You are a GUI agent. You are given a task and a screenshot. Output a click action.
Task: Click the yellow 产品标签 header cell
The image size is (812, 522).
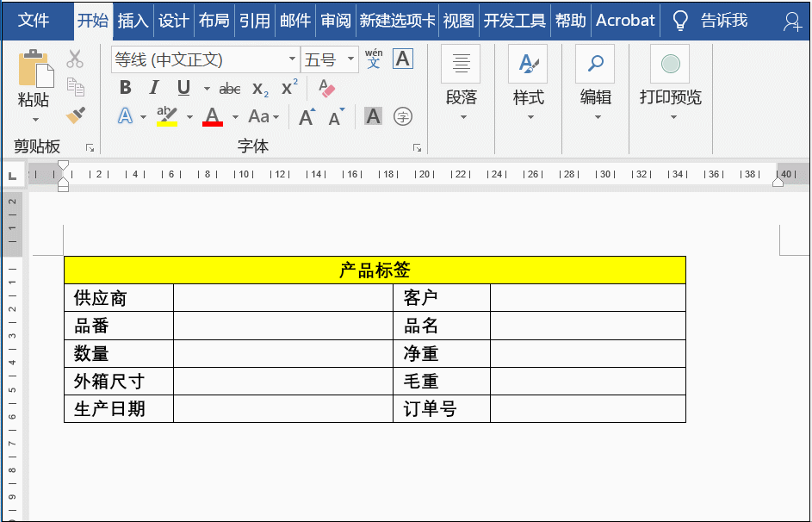tap(375, 270)
